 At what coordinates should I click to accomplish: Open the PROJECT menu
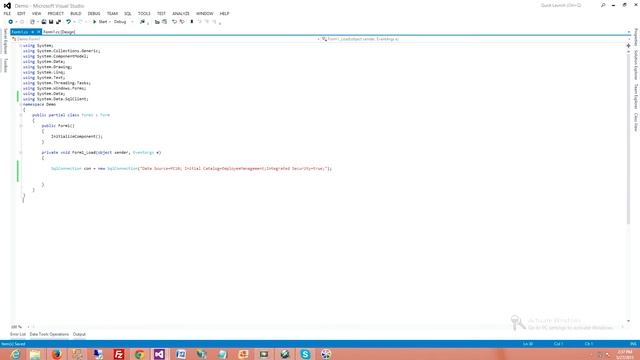56,13
